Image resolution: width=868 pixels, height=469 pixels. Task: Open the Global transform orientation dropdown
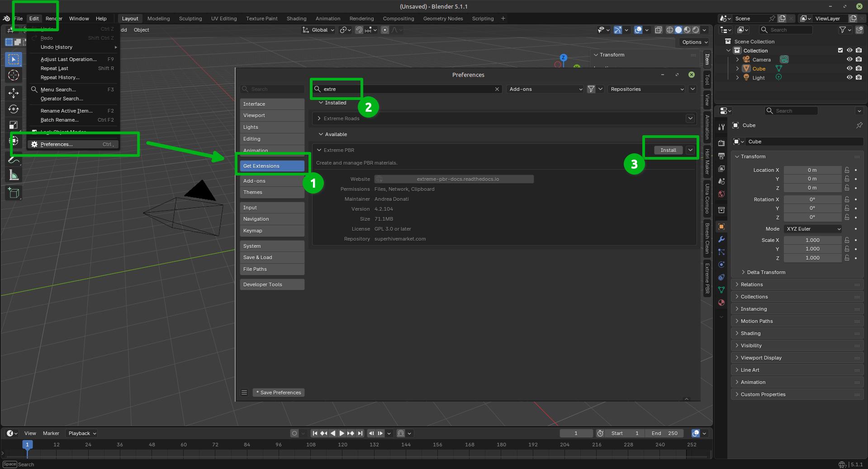click(x=319, y=30)
